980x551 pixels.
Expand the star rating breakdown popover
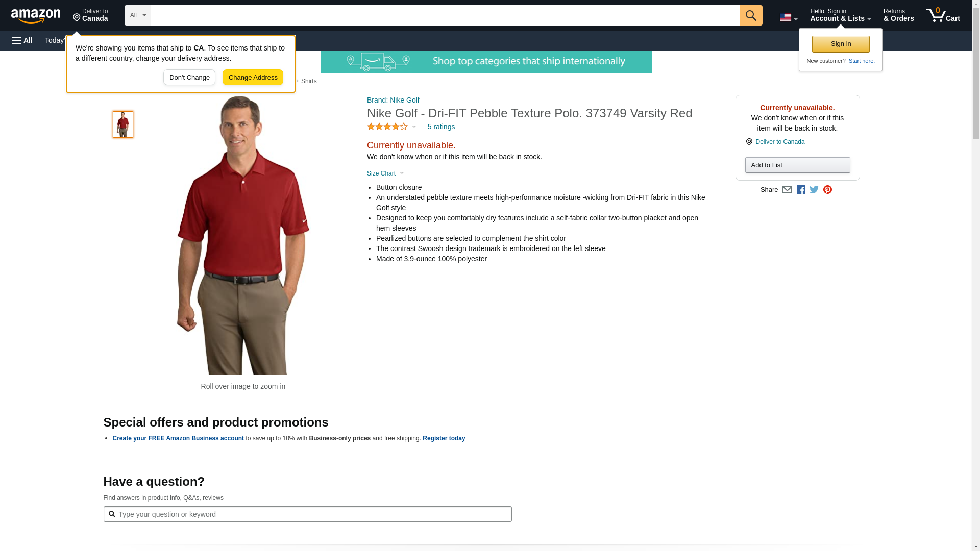coord(391,127)
